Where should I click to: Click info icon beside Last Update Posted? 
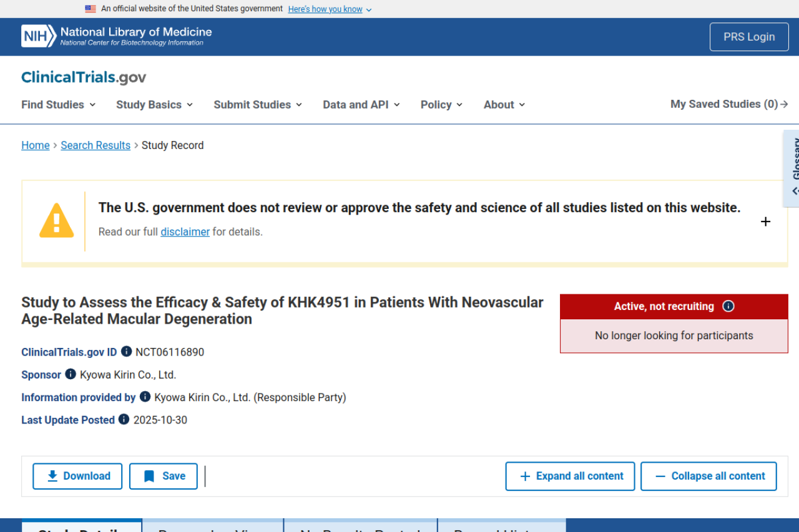tap(124, 419)
